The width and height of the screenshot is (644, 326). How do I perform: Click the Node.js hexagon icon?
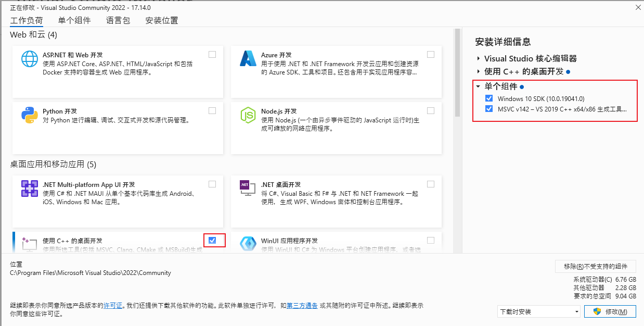(x=248, y=115)
